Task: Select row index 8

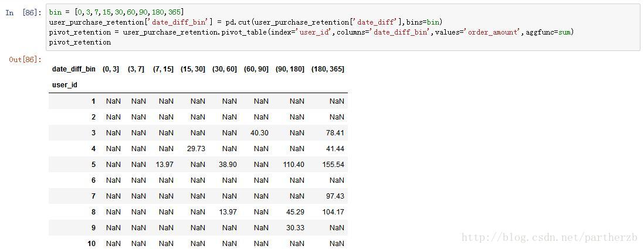Action: tap(94, 212)
